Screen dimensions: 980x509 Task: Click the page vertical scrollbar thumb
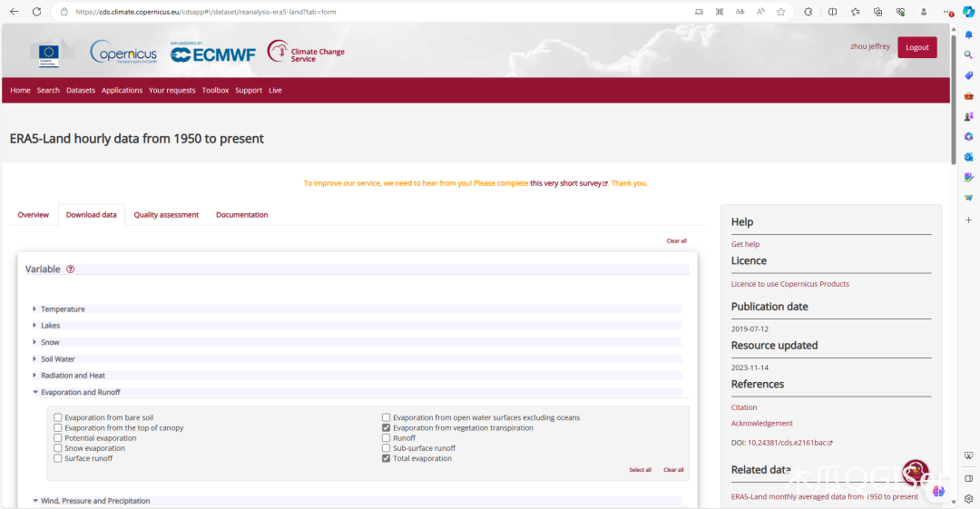click(x=953, y=100)
